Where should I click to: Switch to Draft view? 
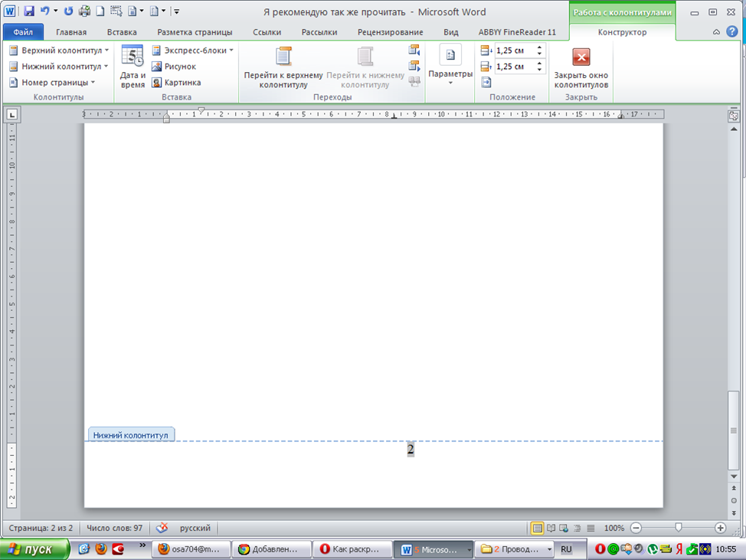591,528
